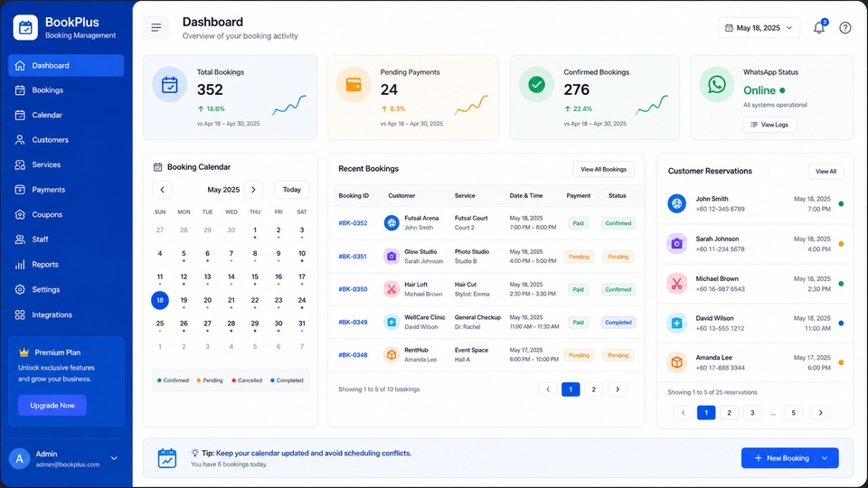
Task: Select page 2 in Recent Bookings pagination
Action: (593, 389)
